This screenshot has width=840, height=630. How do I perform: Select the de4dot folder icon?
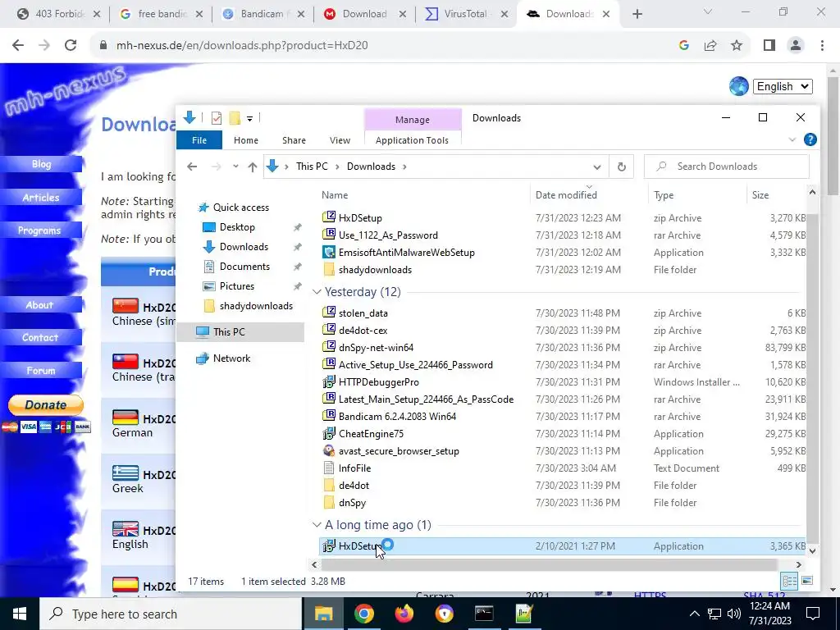click(x=328, y=486)
